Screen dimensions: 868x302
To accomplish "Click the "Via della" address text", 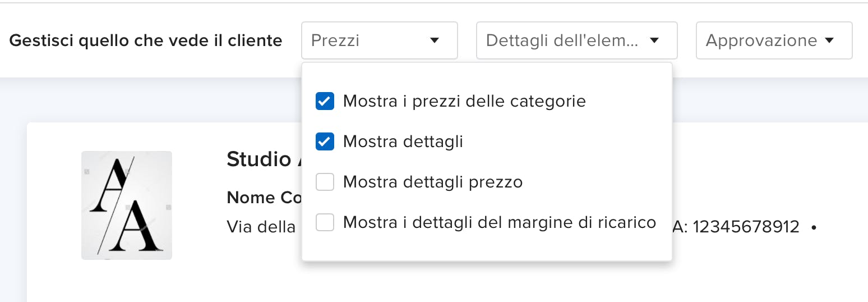I will click(x=261, y=227).
